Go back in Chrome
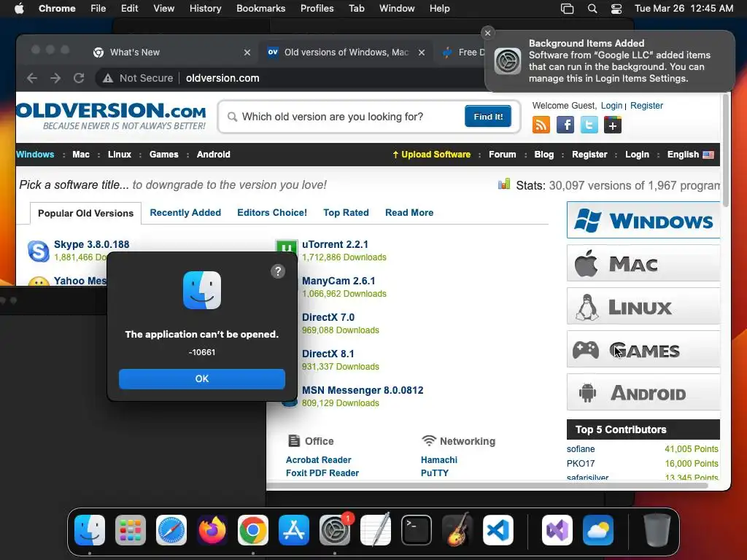 pyautogui.click(x=32, y=78)
